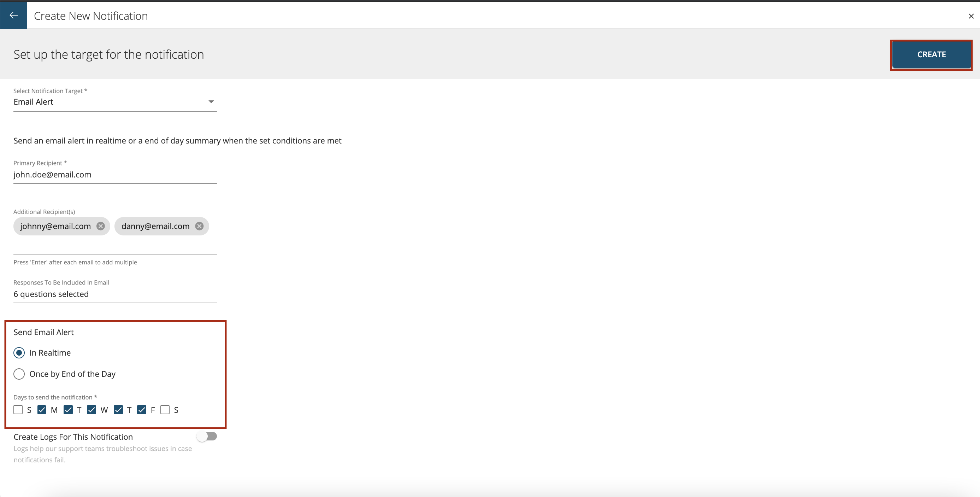This screenshot has height=497, width=980.
Task: Click the back navigation arrow icon
Action: (14, 15)
